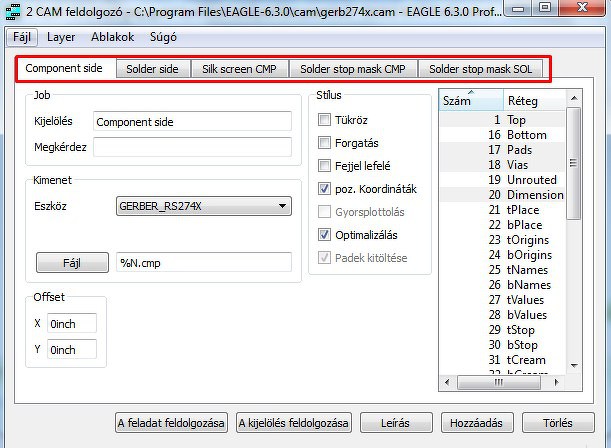The image size is (611, 448).
Task: Click layer list scroll up arrow
Action: (x=574, y=98)
